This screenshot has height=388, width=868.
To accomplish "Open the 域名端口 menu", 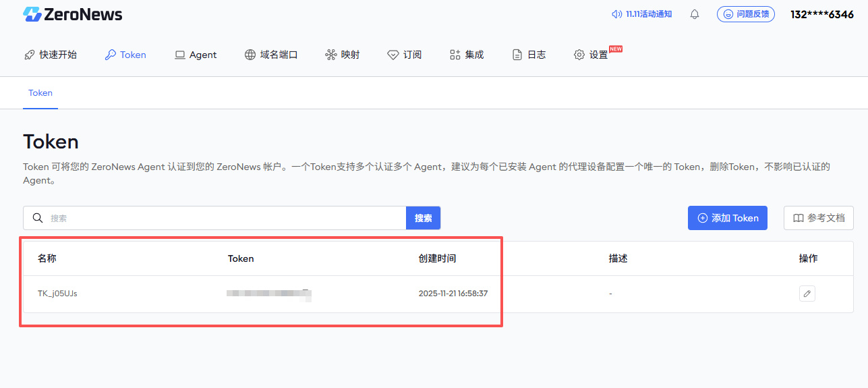I will [x=271, y=55].
